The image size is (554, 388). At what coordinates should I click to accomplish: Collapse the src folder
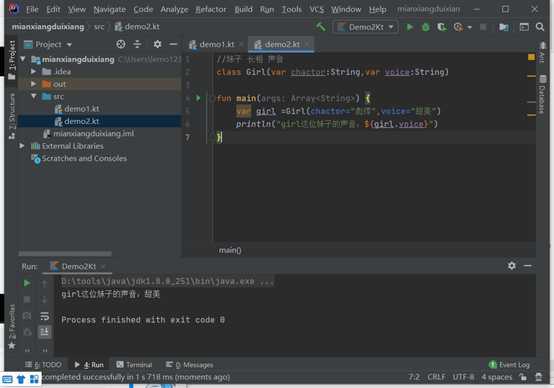(x=34, y=96)
